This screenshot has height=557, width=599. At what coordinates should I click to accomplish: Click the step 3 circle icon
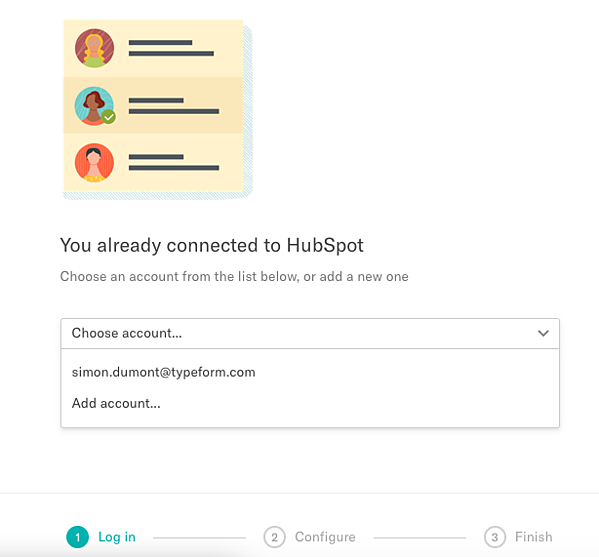[495, 537]
